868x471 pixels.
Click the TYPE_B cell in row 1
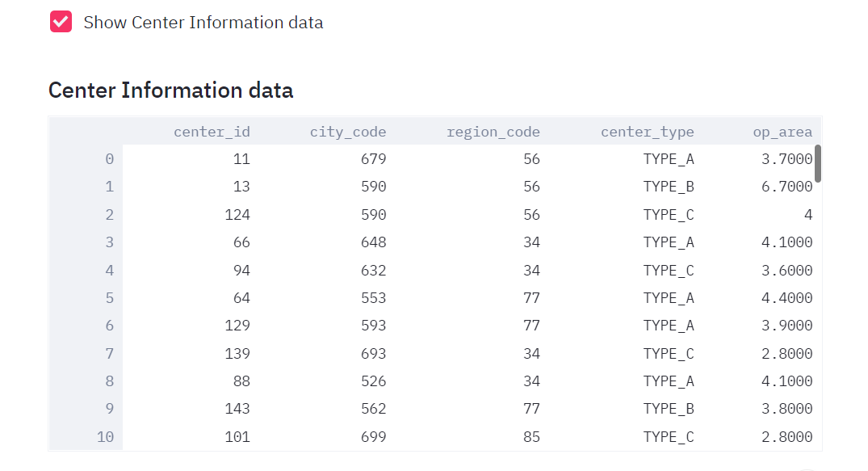[668, 187]
